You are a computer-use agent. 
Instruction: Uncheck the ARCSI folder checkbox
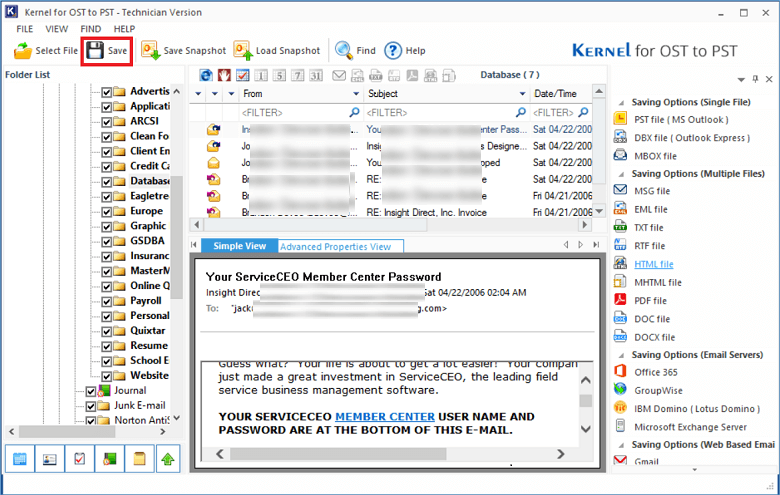click(106, 122)
